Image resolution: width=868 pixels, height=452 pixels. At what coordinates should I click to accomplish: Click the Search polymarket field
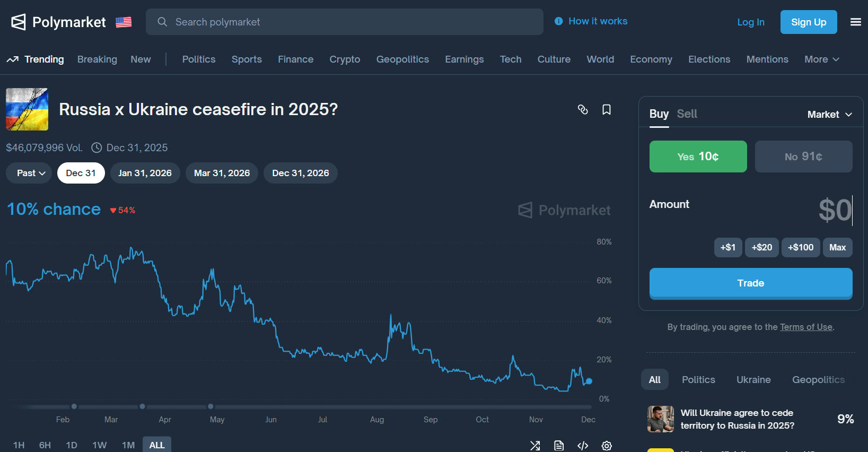[345, 22]
